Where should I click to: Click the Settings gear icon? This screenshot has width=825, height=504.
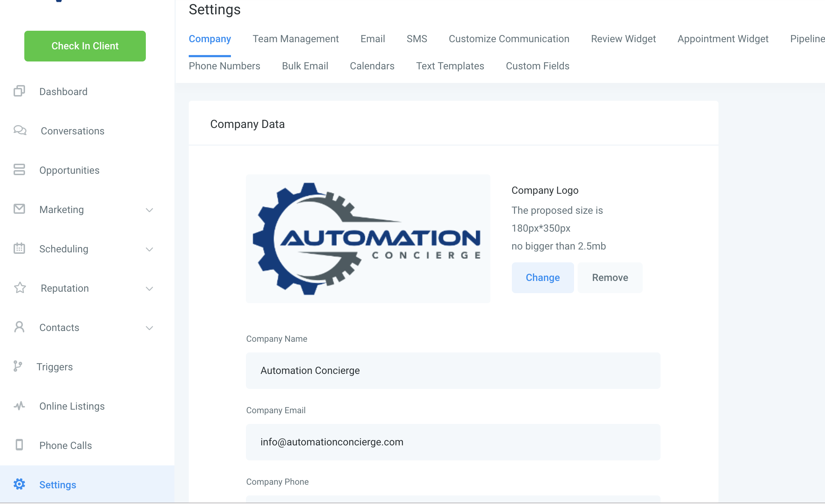[x=19, y=484]
